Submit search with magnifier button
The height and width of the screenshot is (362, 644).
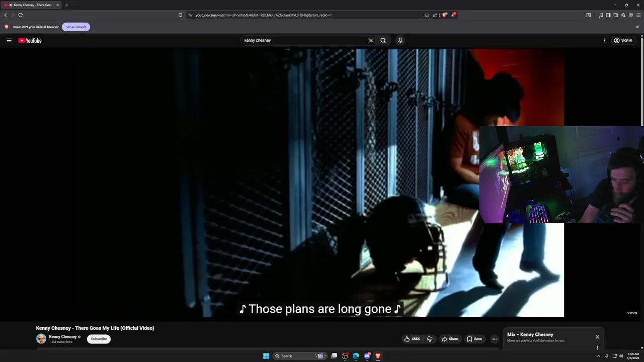tap(383, 40)
